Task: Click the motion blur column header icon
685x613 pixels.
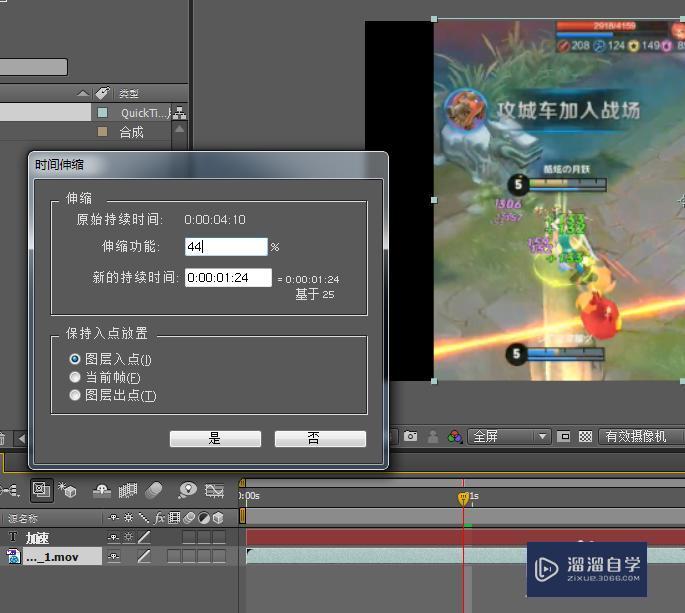Action: (x=189, y=518)
